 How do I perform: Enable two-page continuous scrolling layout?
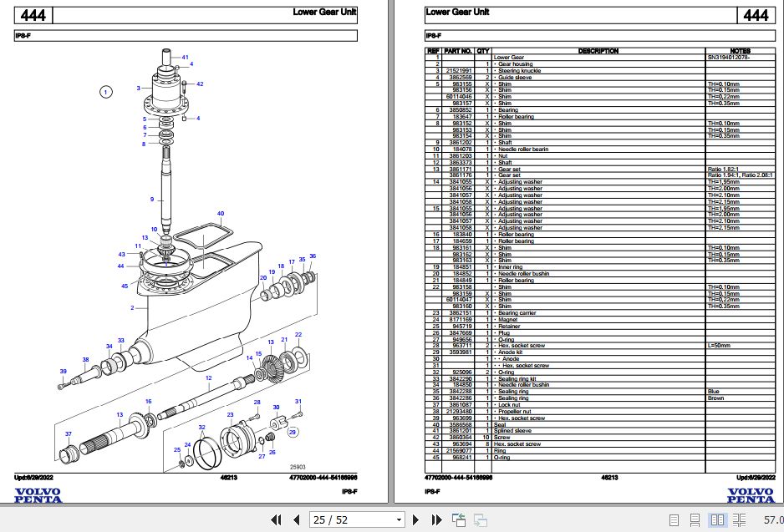click(x=739, y=519)
